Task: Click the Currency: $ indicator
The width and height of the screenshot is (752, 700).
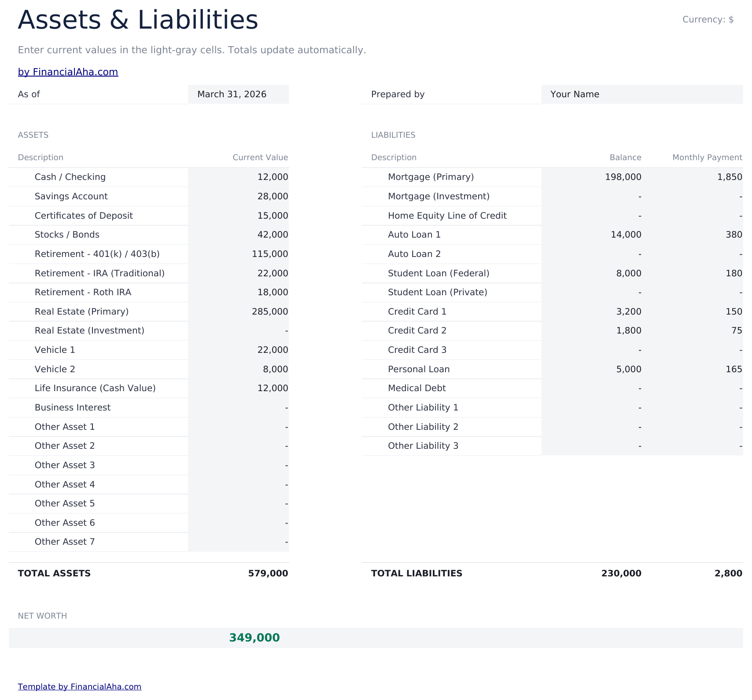Action: [x=708, y=19]
